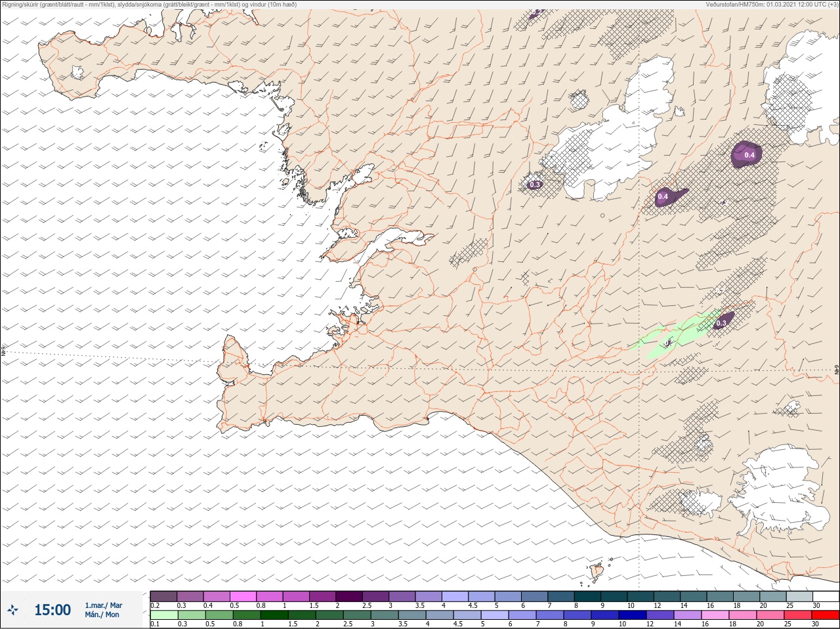840x629 pixels.
Task: Pick the top legend swatch between 0.2 and 0.3
Action: (x=163, y=596)
